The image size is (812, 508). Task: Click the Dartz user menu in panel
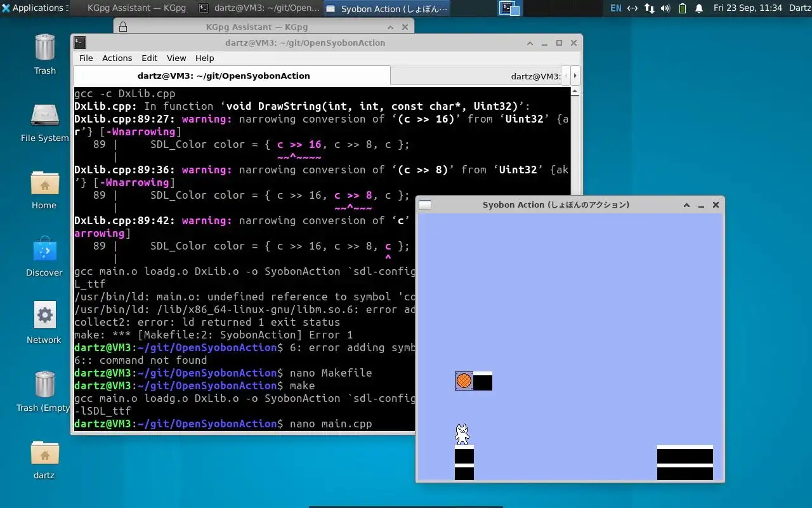coord(800,8)
